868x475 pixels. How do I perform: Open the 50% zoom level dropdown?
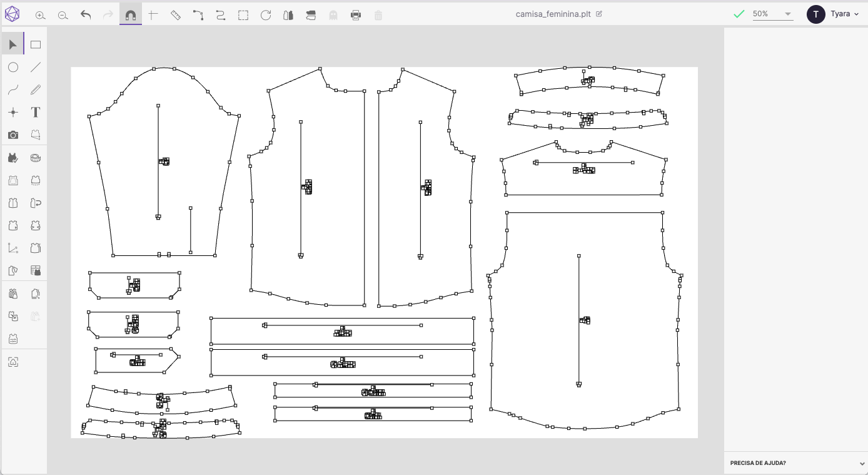click(x=772, y=14)
